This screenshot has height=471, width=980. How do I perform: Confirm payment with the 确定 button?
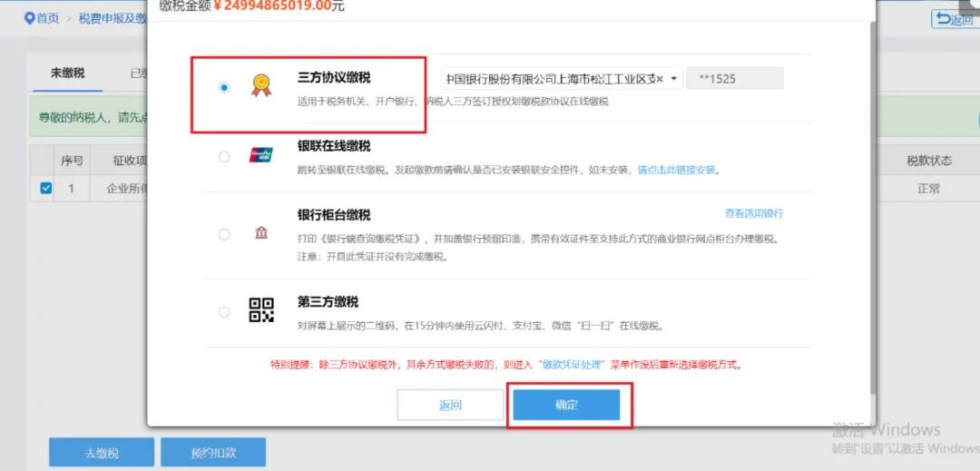click(x=566, y=405)
